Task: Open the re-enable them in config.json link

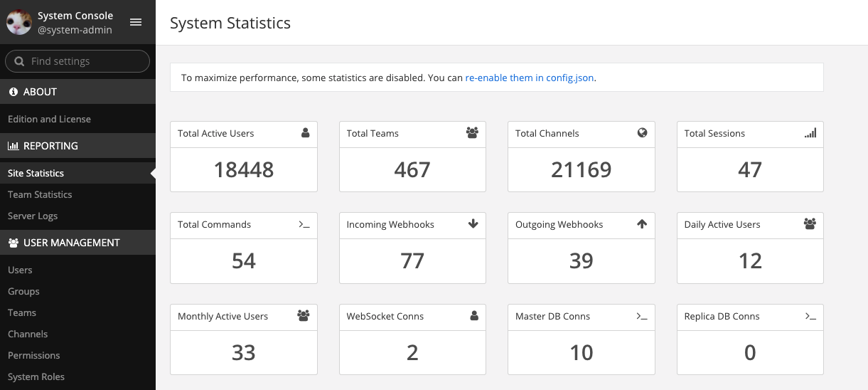Action: tap(530, 78)
